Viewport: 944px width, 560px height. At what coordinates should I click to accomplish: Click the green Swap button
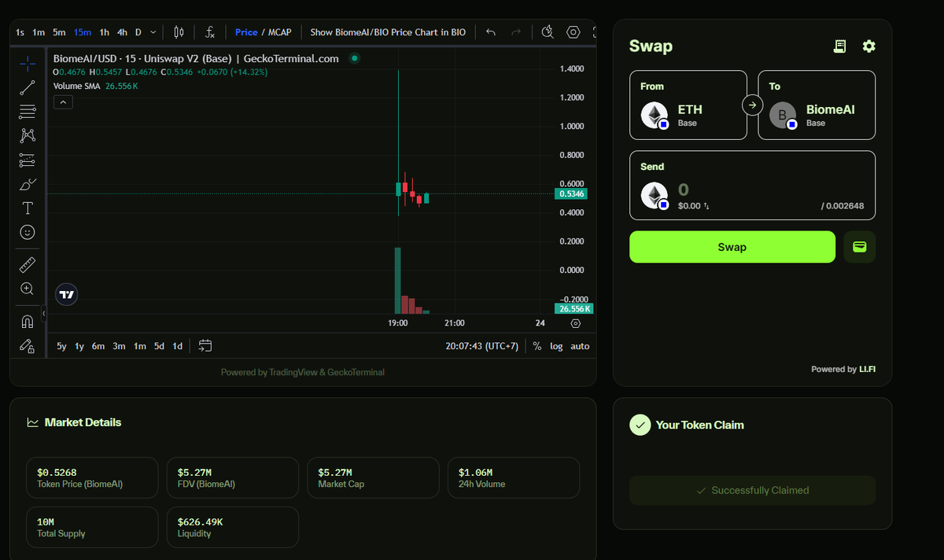tap(732, 247)
